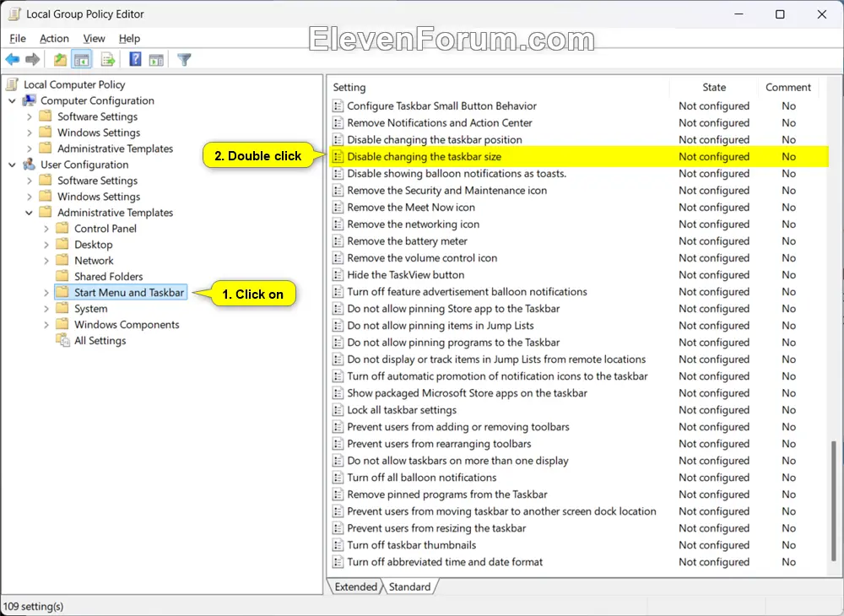Click the Back arrow toolbar icon
Screen dimensions: 844x616
click(13, 60)
